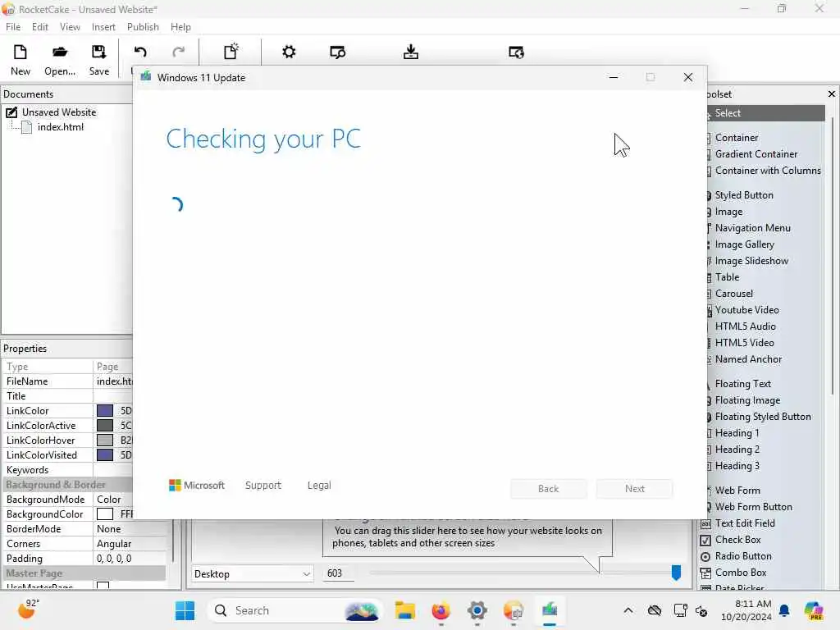The image size is (840, 630).
Task: Open the Edit menu
Action: (x=39, y=27)
